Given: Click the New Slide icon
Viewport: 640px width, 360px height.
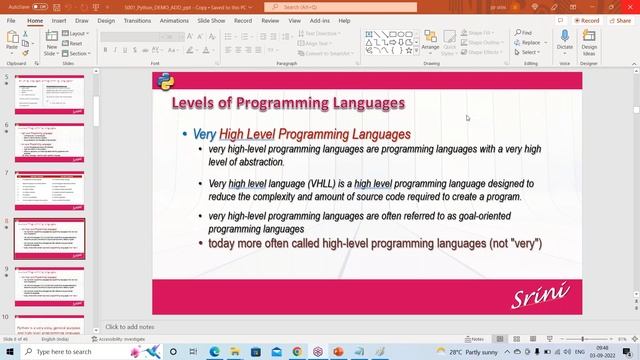Looking at the screenshot, I should (51, 37).
